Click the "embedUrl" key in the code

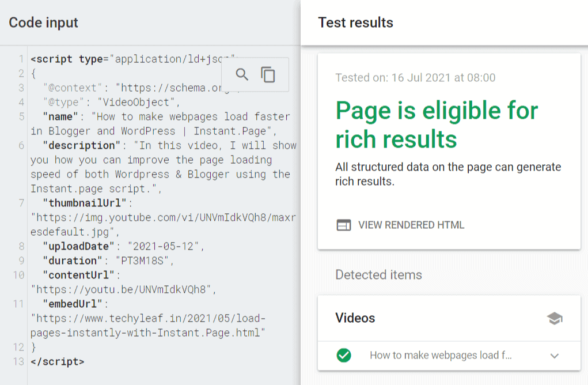click(73, 304)
